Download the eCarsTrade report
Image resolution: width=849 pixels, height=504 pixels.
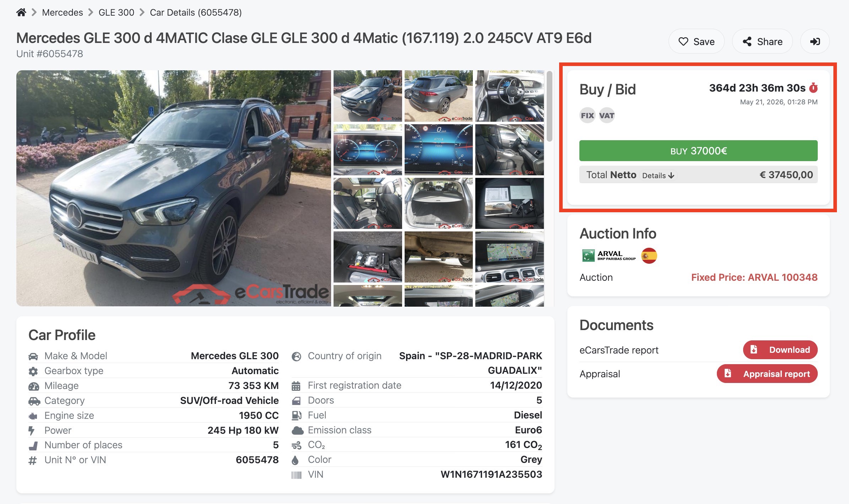click(x=780, y=350)
